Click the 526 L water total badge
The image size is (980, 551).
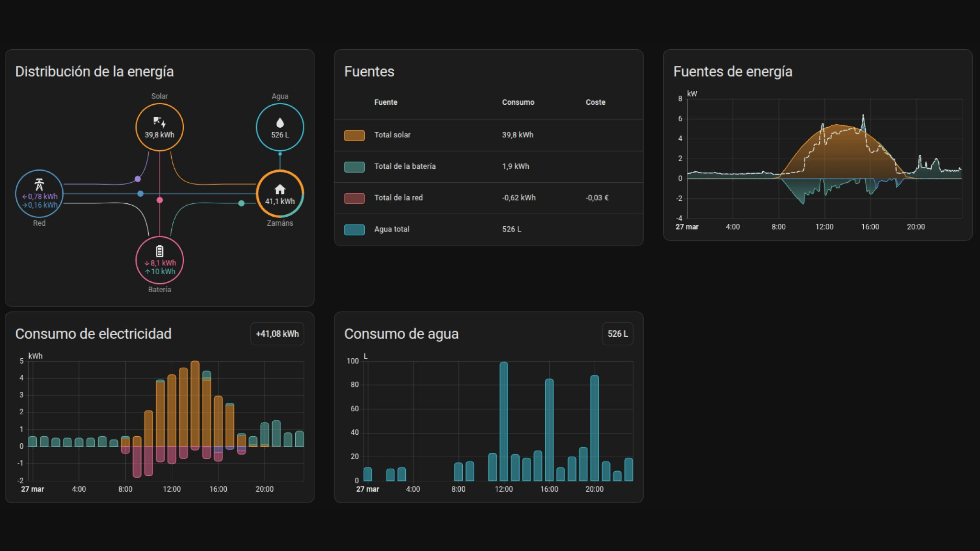point(617,334)
